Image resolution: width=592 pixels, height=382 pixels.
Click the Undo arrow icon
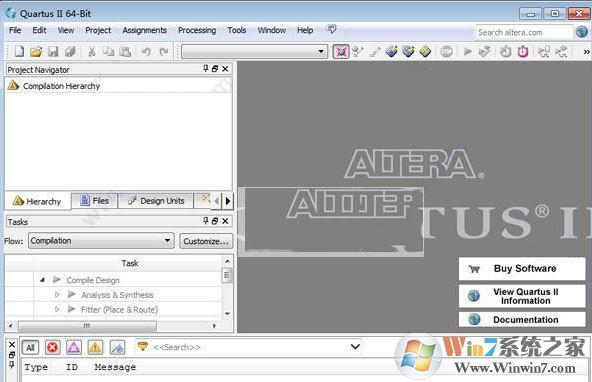[146, 51]
